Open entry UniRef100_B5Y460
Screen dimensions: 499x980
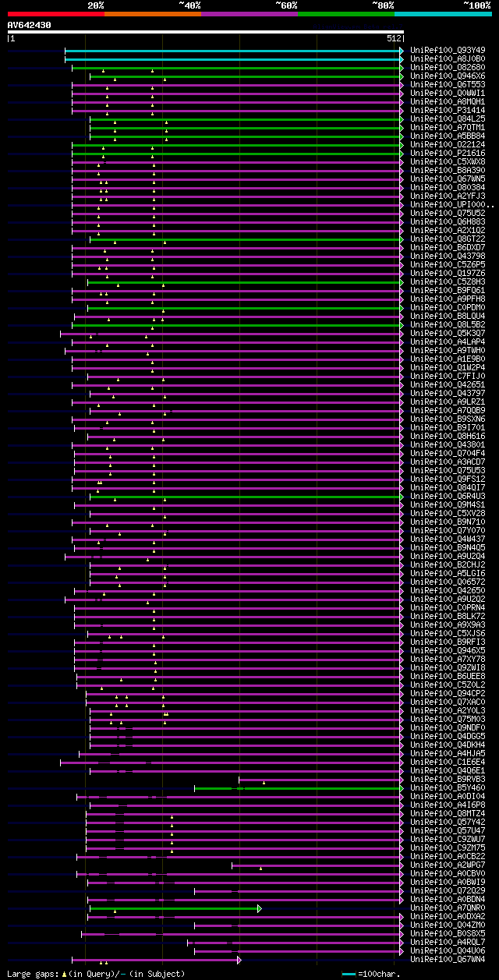448,788
